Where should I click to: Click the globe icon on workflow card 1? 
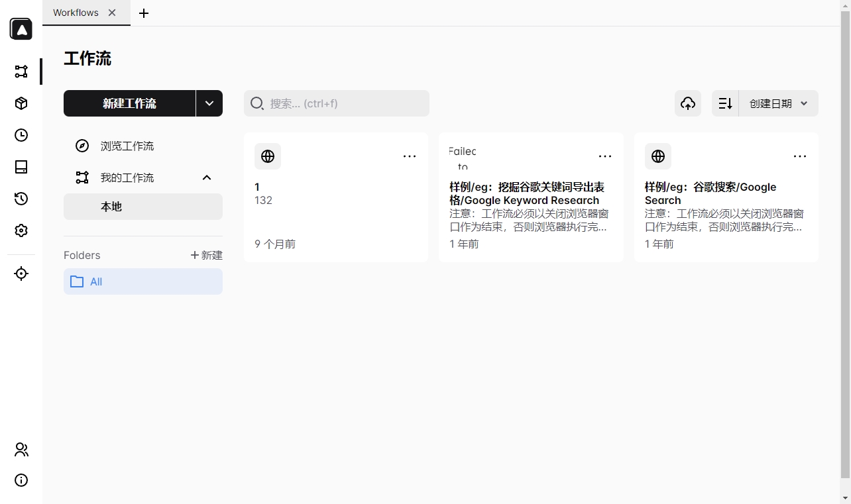[268, 156]
